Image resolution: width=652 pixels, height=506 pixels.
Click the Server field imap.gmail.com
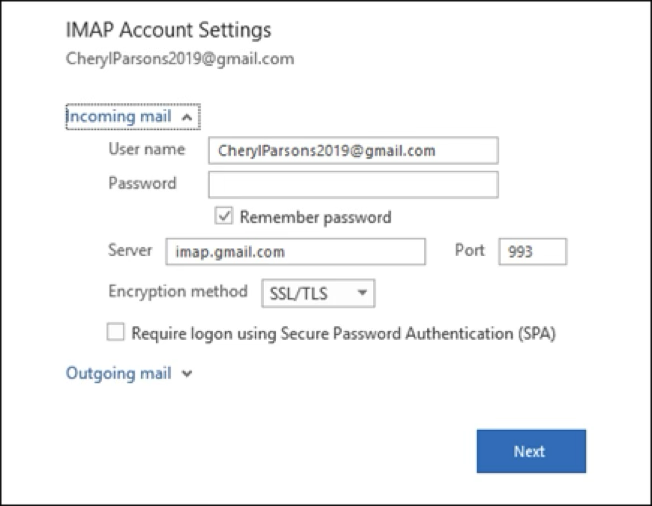[295, 252]
